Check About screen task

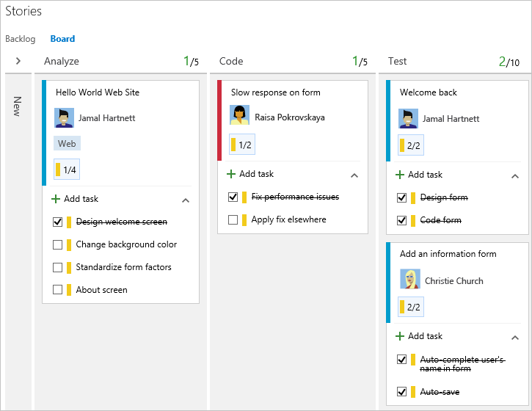pyautogui.click(x=58, y=290)
